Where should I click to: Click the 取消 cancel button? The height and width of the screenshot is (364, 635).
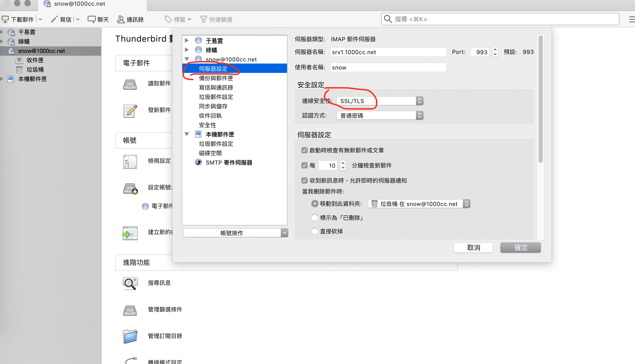point(473,247)
